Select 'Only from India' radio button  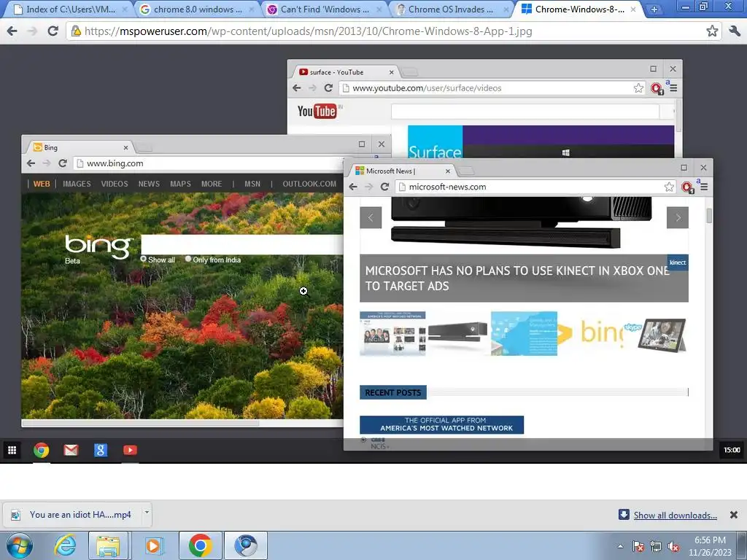point(188,259)
